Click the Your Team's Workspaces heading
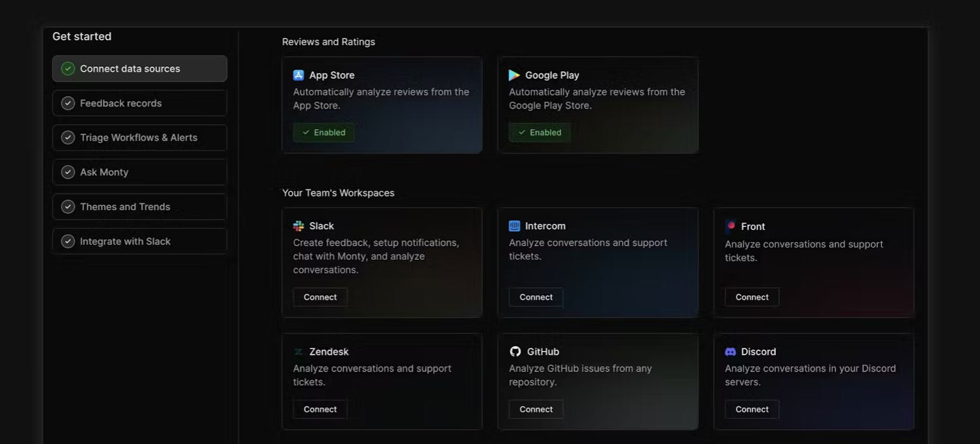Screen dimensions: 980x444 (x=338, y=193)
